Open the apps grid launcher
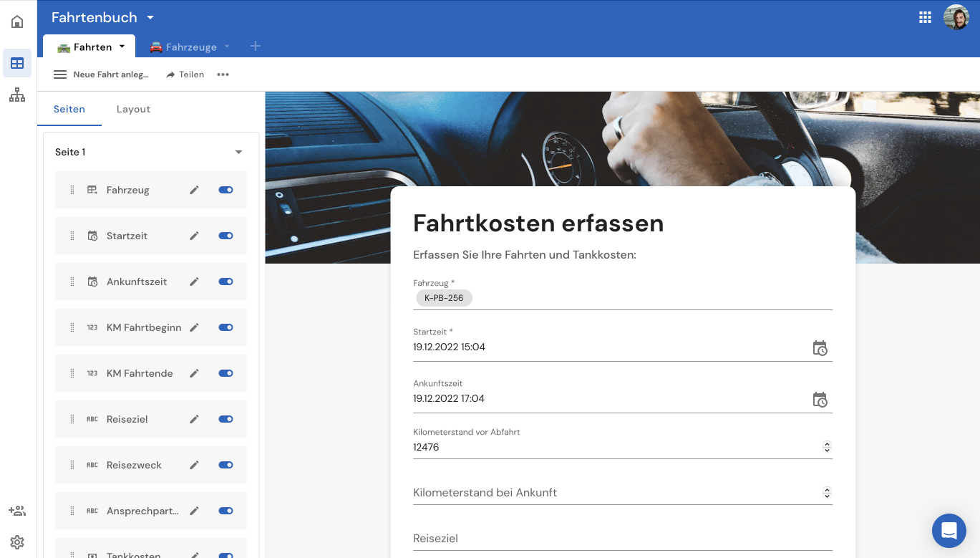980x558 pixels. 925,17
